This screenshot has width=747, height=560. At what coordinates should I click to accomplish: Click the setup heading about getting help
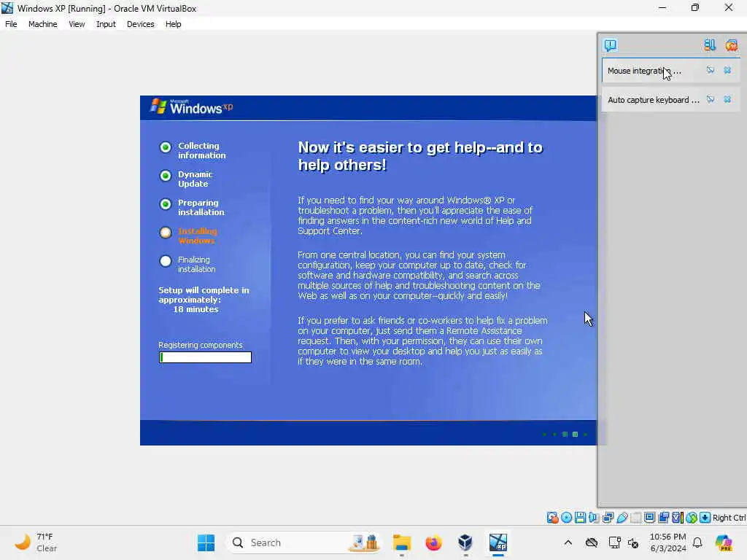click(x=420, y=156)
